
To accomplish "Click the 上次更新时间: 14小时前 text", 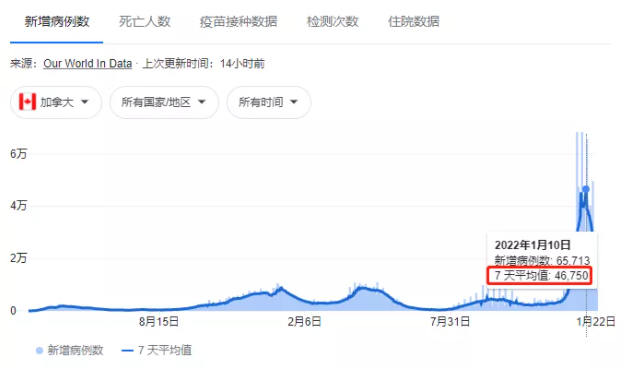I will tap(203, 63).
